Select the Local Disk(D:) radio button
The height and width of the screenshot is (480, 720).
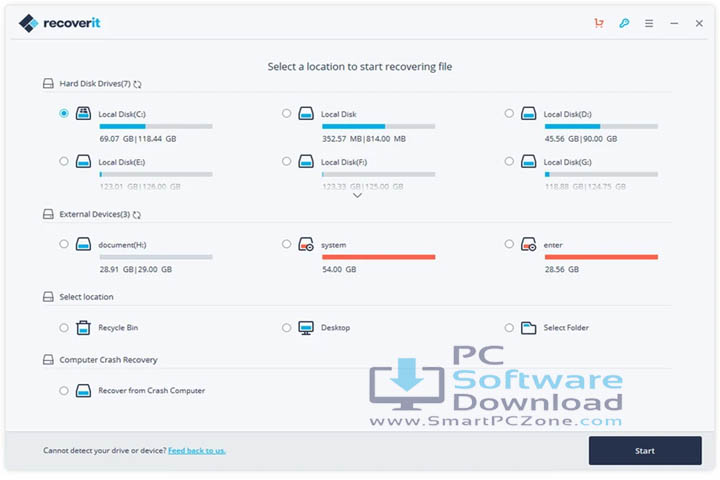pyautogui.click(x=509, y=113)
